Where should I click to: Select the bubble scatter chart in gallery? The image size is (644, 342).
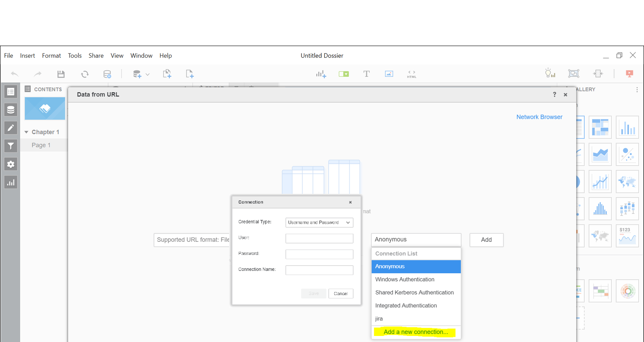tap(627, 154)
